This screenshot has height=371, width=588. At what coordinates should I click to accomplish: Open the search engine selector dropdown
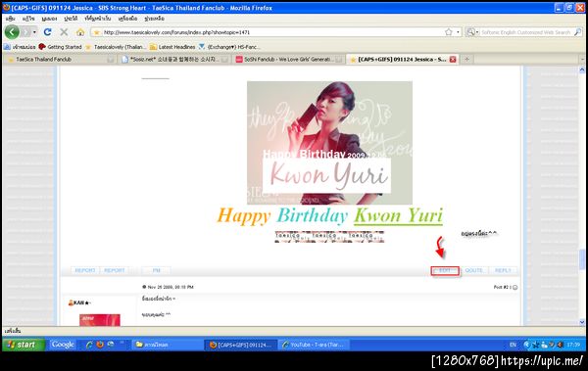472,32
